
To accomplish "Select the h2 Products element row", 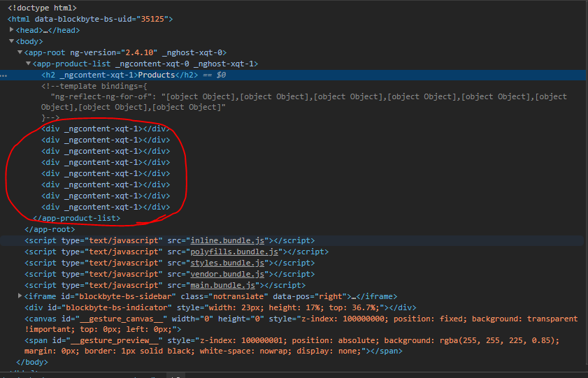I will point(294,75).
